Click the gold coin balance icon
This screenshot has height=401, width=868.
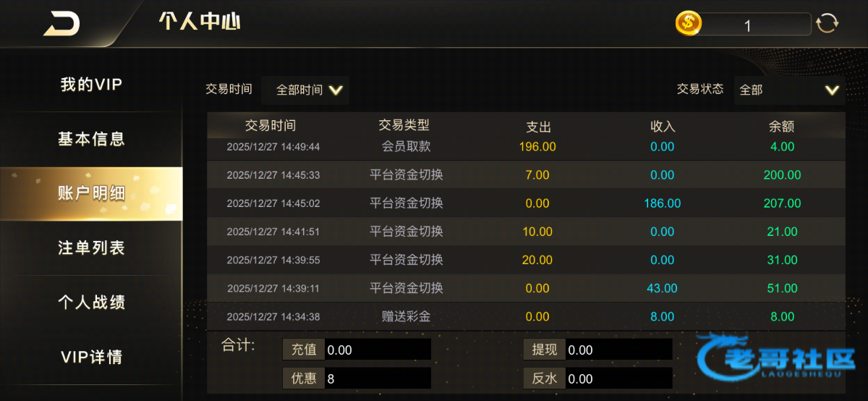click(688, 24)
